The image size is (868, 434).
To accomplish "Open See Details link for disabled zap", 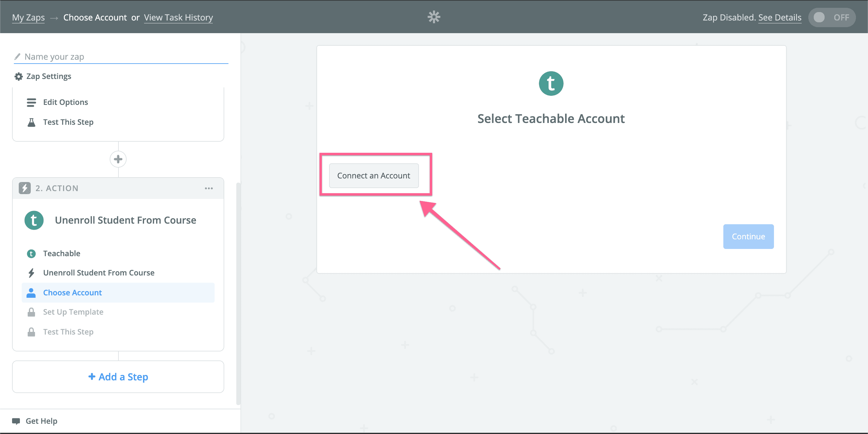I will pyautogui.click(x=779, y=17).
